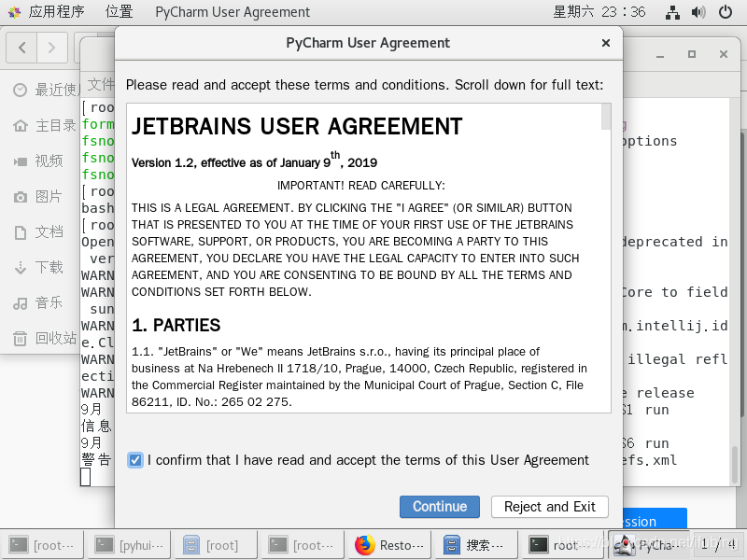Click the IMPORTANT! READ CAREFULLY: line
The height and width of the screenshot is (560, 747).
pyautogui.click(x=361, y=185)
